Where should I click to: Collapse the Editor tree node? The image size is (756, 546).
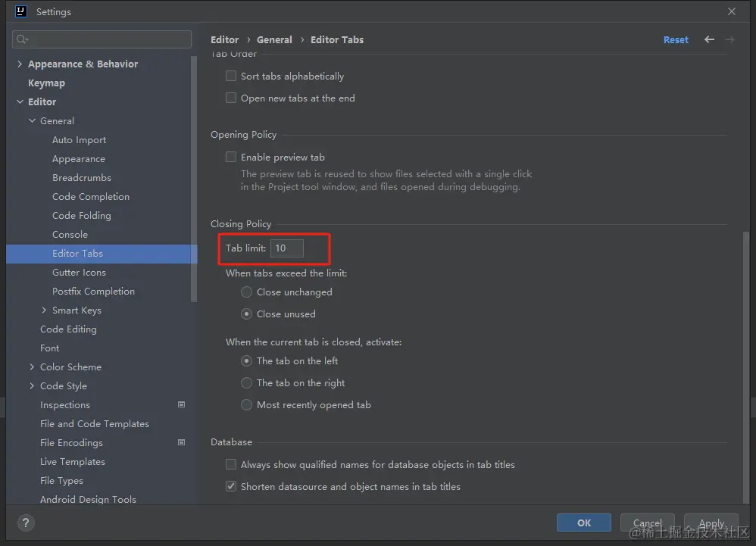[20, 101]
